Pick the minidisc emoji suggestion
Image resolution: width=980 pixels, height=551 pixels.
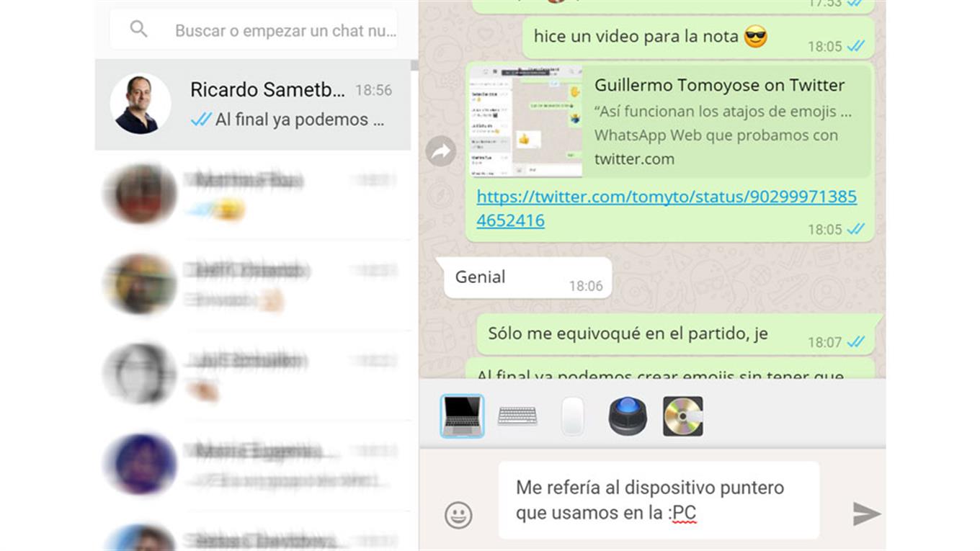682,416
